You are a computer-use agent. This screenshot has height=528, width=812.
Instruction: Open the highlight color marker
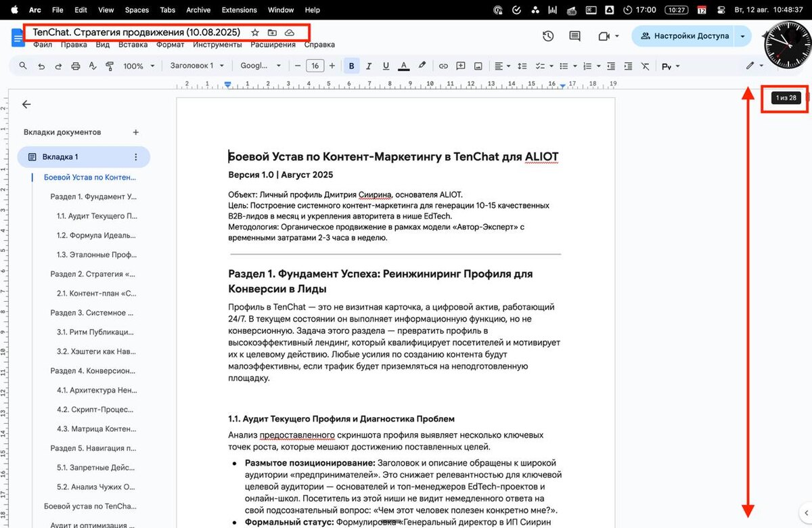pyautogui.click(x=422, y=66)
